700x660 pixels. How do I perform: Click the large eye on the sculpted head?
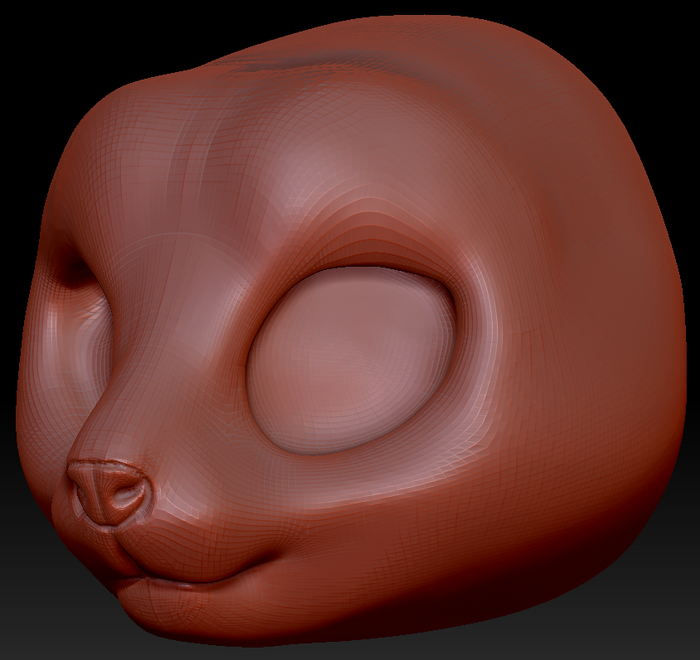point(351,360)
